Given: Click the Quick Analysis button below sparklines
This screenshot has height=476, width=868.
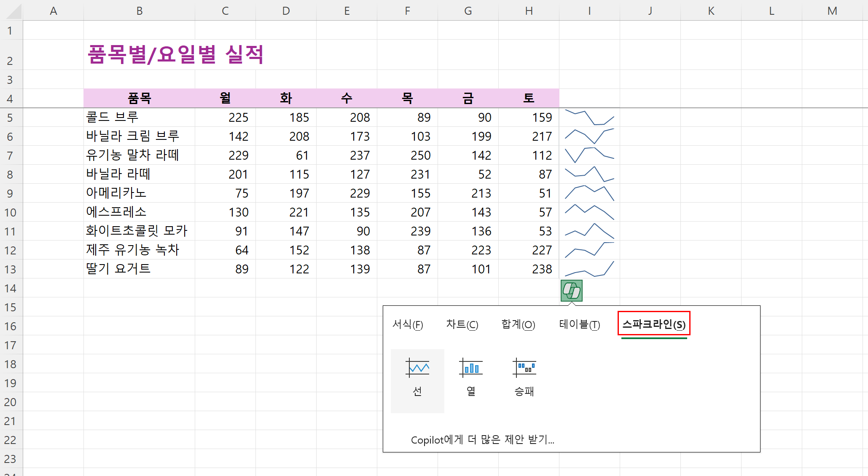Looking at the screenshot, I should (571, 291).
